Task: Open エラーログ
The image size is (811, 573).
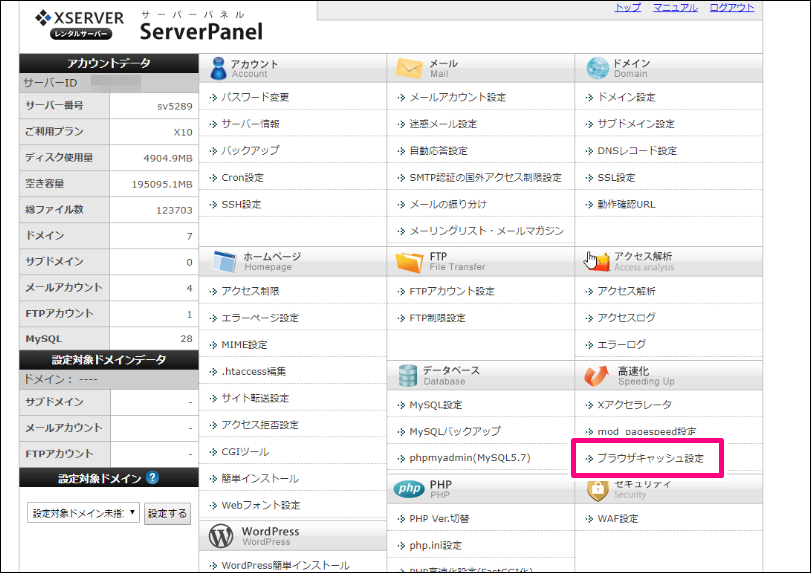Action: [622, 344]
